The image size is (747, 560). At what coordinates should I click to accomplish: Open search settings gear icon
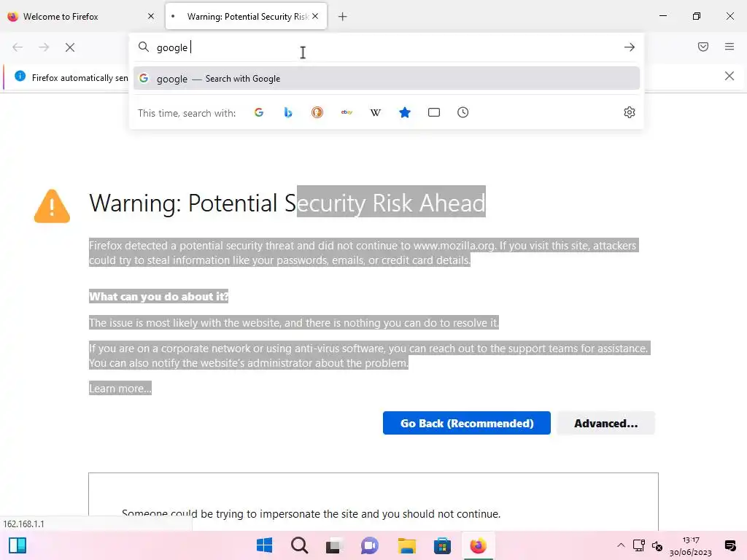point(630,112)
